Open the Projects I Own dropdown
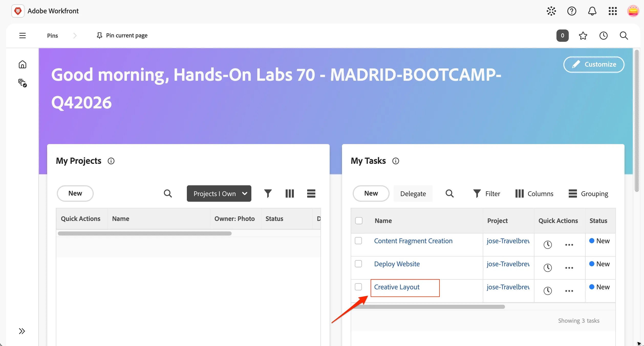Screen dimensions: 644x346 pyautogui.click(x=219, y=194)
